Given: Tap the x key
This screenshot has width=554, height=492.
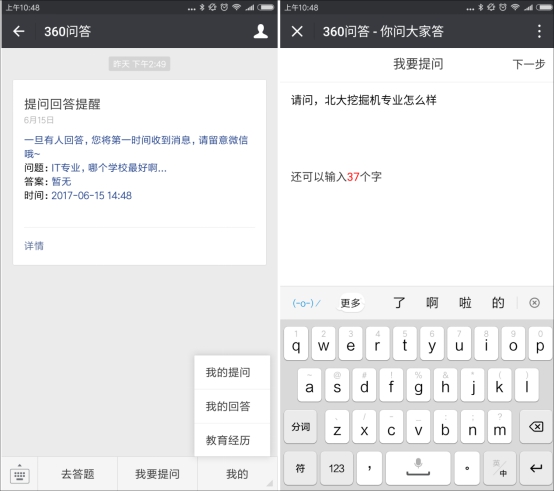Looking at the screenshot, I should pyautogui.click(x=364, y=427).
